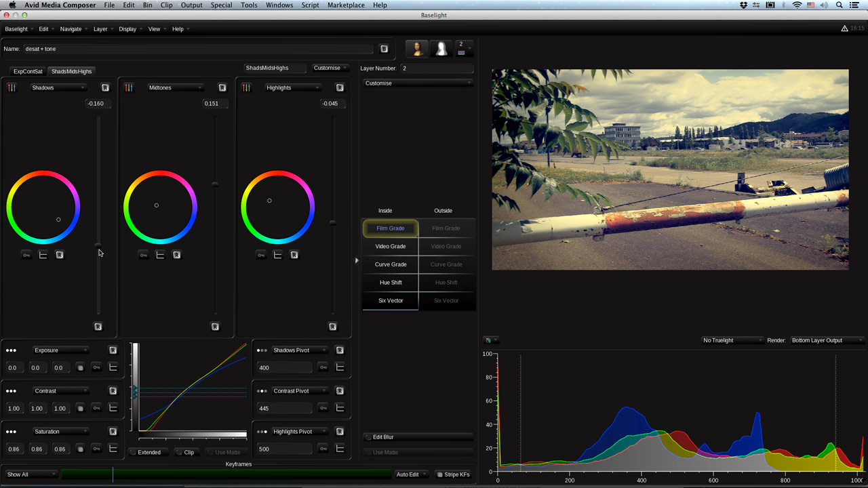
Task: Reset Exposure using its R button
Action: pos(113,350)
